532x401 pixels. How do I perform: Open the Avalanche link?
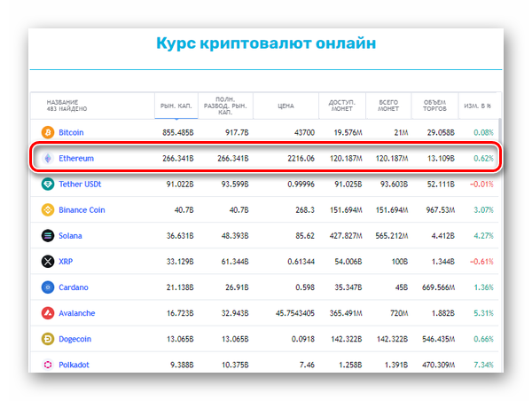(76, 313)
